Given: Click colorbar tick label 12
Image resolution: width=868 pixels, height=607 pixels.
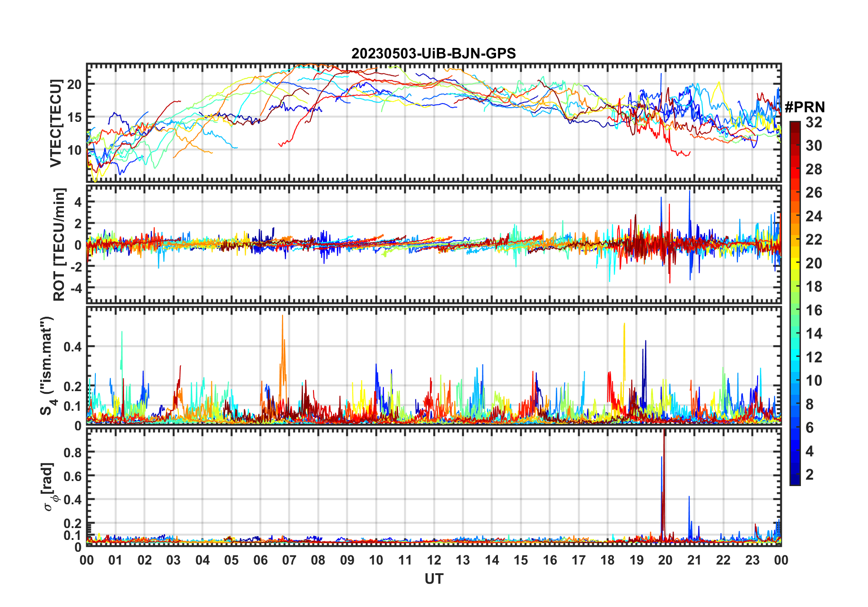Looking at the screenshot, I should (x=814, y=357).
